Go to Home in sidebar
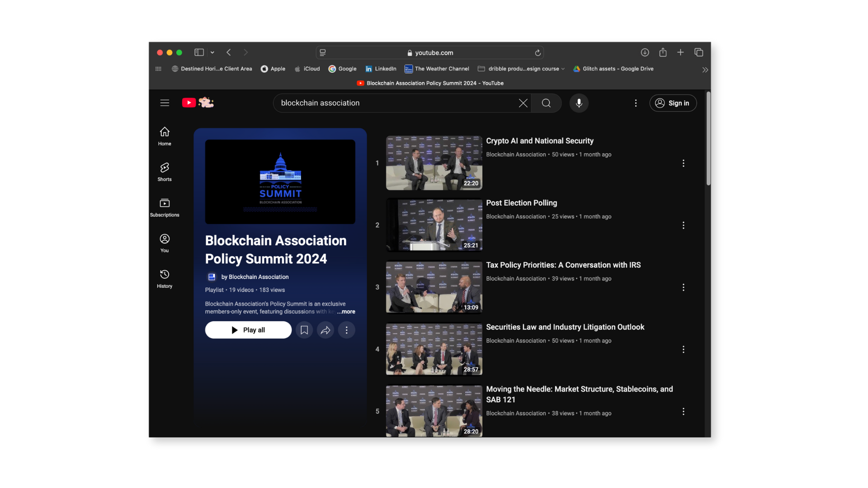Screen dimensions: 868x488 coord(165,136)
